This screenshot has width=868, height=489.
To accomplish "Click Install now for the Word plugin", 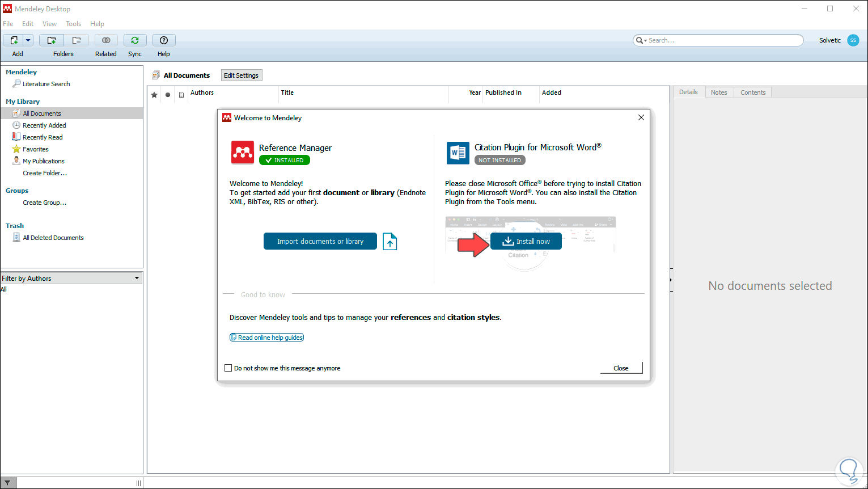I will point(526,241).
